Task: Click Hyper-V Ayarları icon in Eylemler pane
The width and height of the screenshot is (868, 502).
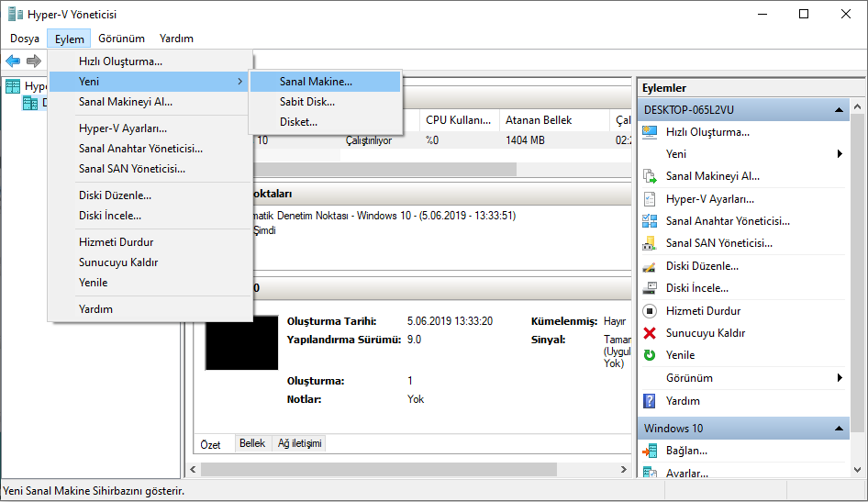Action: click(650, 199)
